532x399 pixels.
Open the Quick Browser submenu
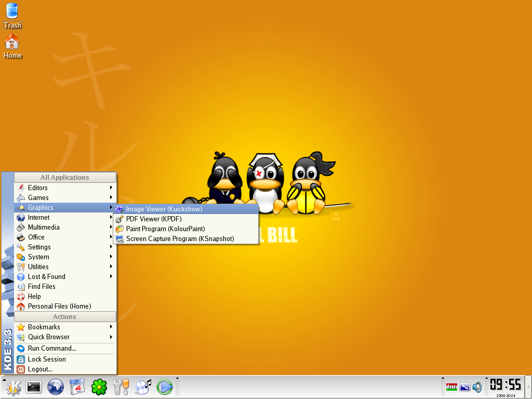tap(65, 337)
